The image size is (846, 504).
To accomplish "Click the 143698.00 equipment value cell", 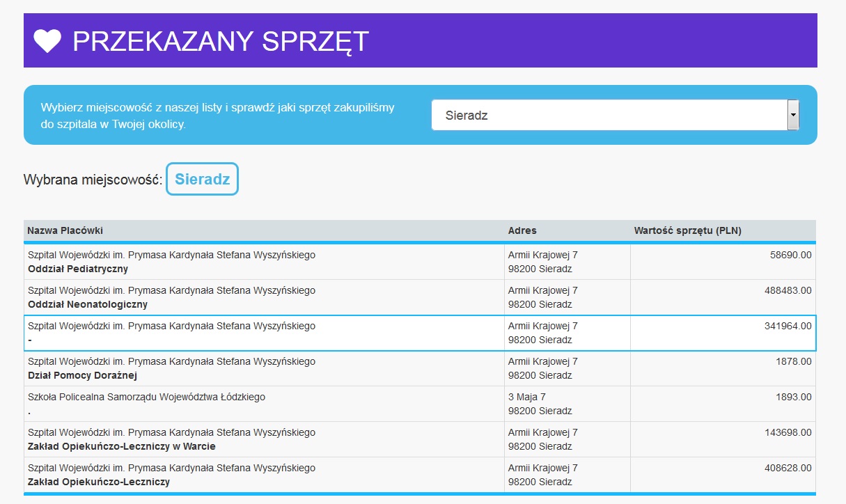I will pos(722,439).
